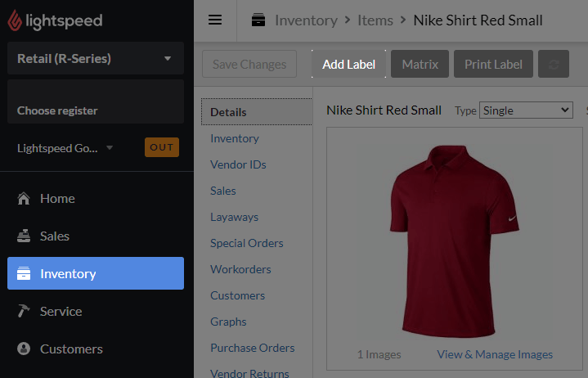Screen dimensions: 588x378
Task: Open the Purchase Orders tab
Action: [x=253, y=348]
